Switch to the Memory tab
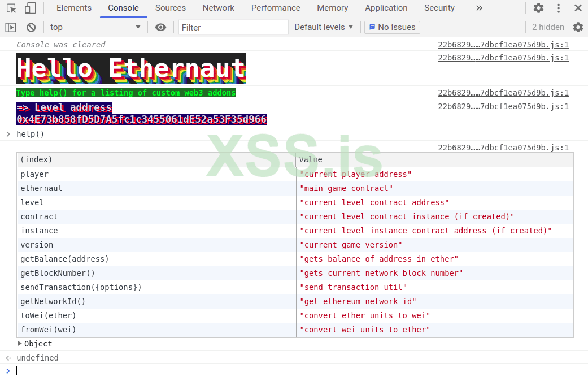 [333, 8]
